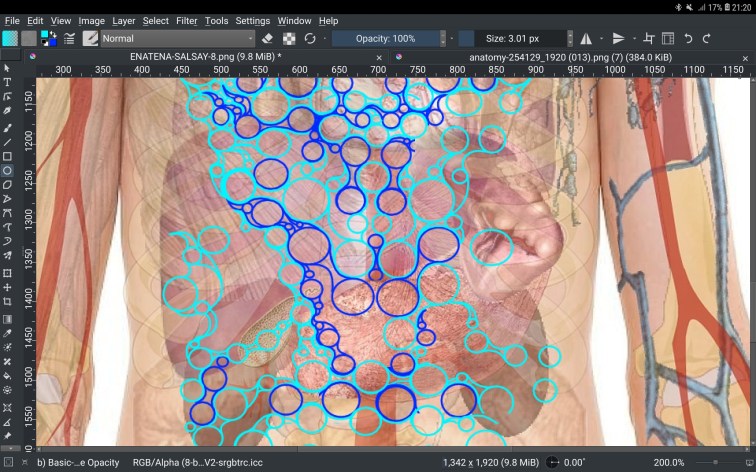Activate the Crop tool
Screen dimensions: 756x472
click(7, 301)
